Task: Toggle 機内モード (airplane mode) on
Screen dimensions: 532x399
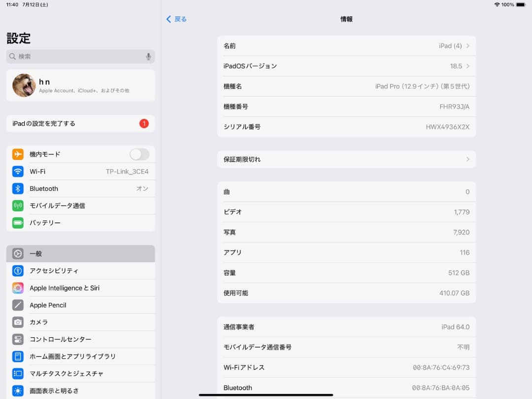Action: point(139,154)
